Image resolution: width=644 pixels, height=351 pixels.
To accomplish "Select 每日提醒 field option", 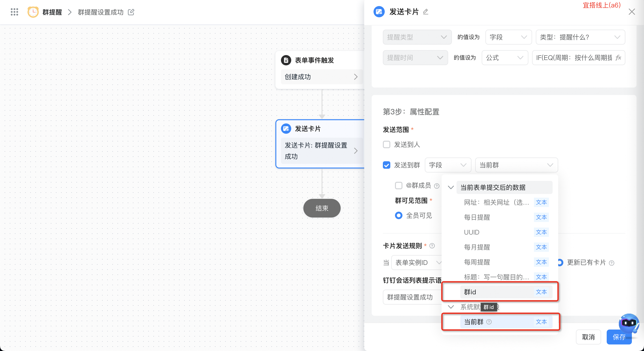I will pos(506,217).
